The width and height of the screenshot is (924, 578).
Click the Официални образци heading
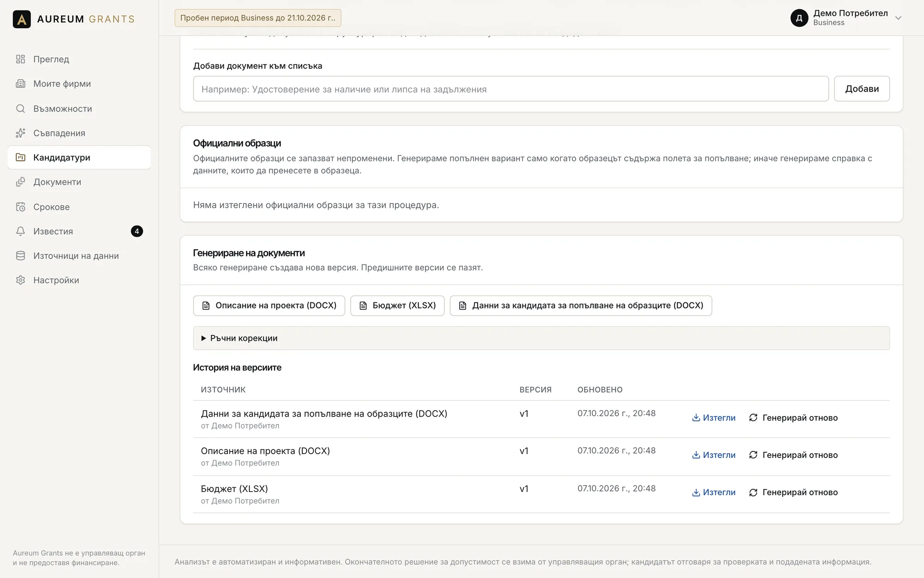point(237,143)
